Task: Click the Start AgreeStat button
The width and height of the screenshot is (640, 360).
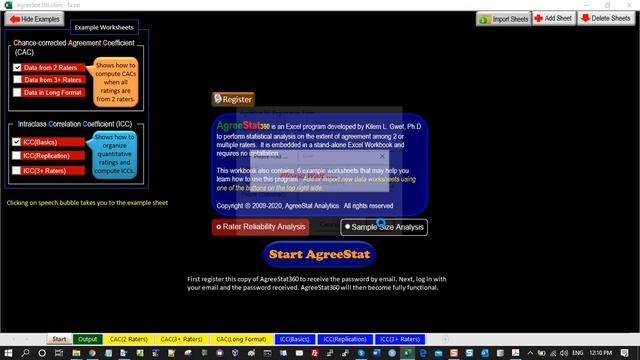Action: click(x=319, y=254)
